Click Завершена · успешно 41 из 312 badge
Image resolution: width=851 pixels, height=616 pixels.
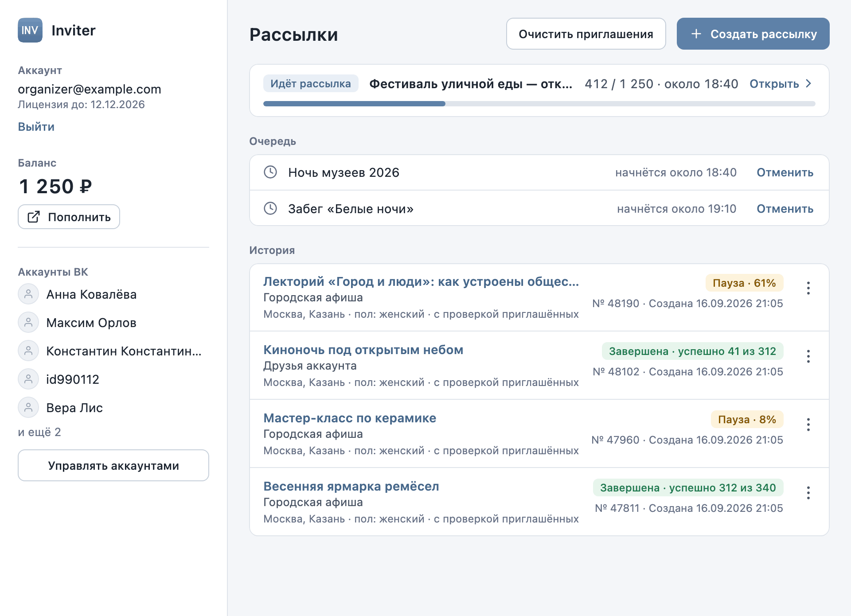692,351
